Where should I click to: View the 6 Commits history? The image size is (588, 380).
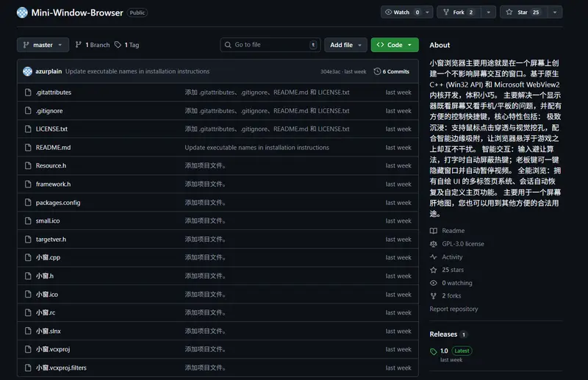pos(392,71)
